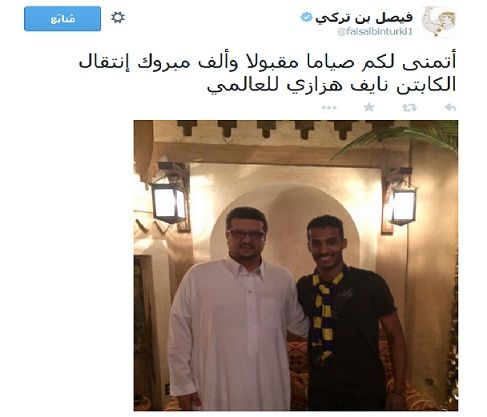Click the first line of tweet text
487x417 pixels.
(x=267, y=62)
